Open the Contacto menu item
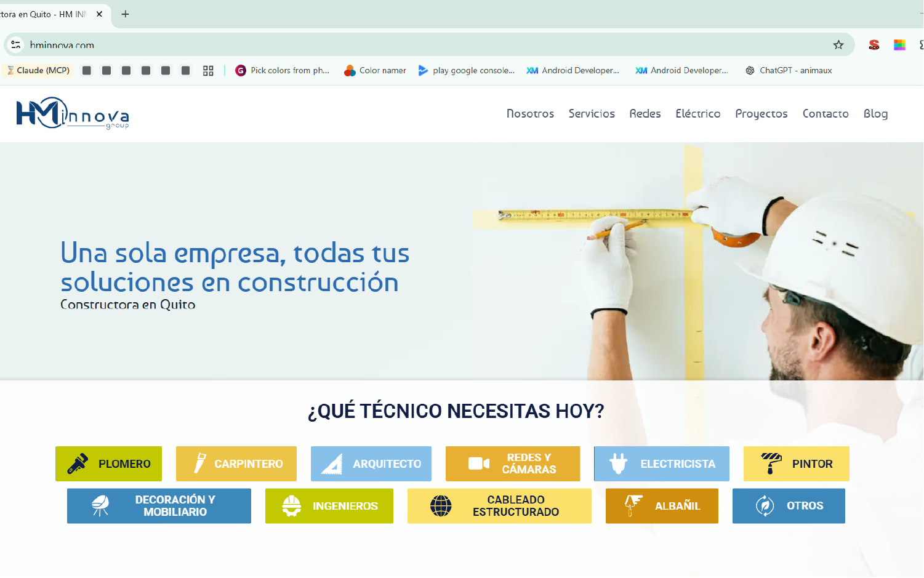Image resolution: width=924 pixels, height=578 pixels. [x=826, y=114]
